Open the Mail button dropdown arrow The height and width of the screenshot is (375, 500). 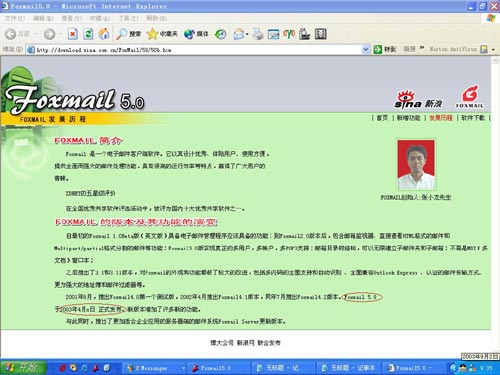247,34
